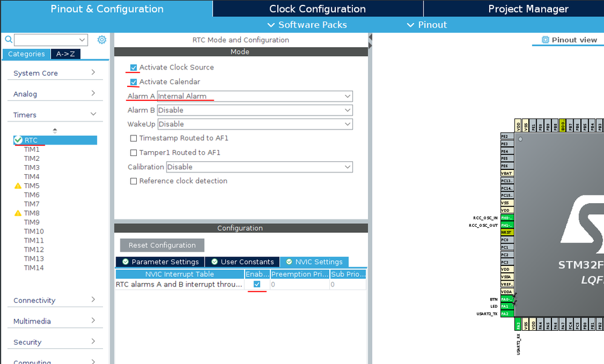Screen dimensions: 604x364
Task: Switch to A->Z tab
Action: (65, 54)
